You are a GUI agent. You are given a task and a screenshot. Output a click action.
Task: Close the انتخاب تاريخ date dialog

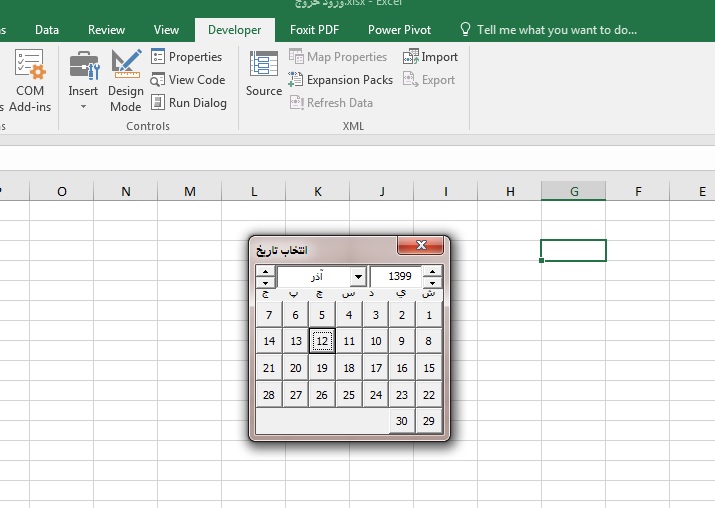(x=421, y=245)
